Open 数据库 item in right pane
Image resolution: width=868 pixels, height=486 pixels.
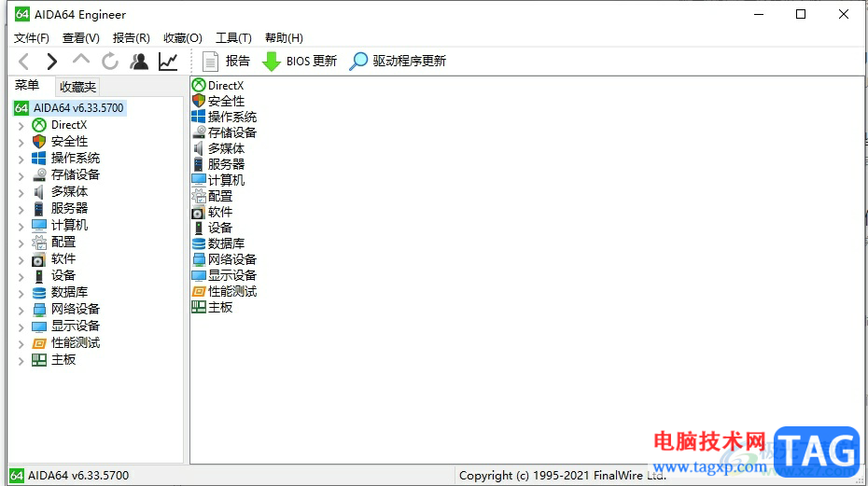click(218, 243)
